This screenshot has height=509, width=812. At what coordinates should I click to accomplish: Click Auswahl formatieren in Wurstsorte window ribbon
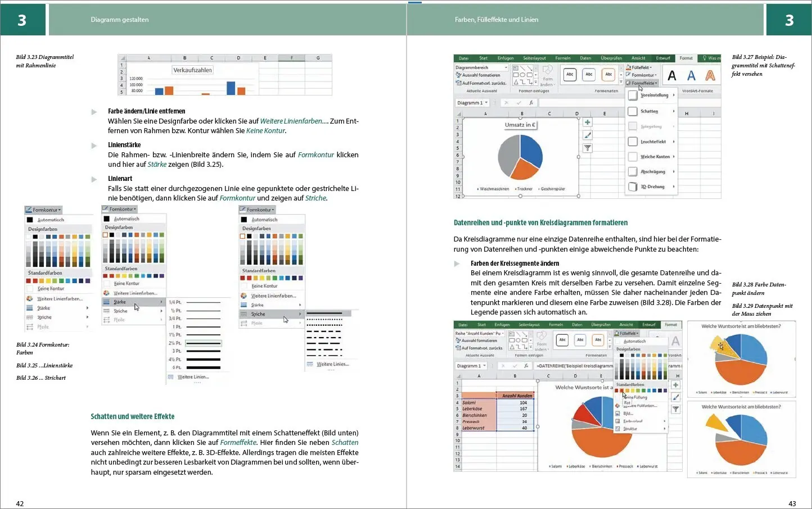pos(476,340)
